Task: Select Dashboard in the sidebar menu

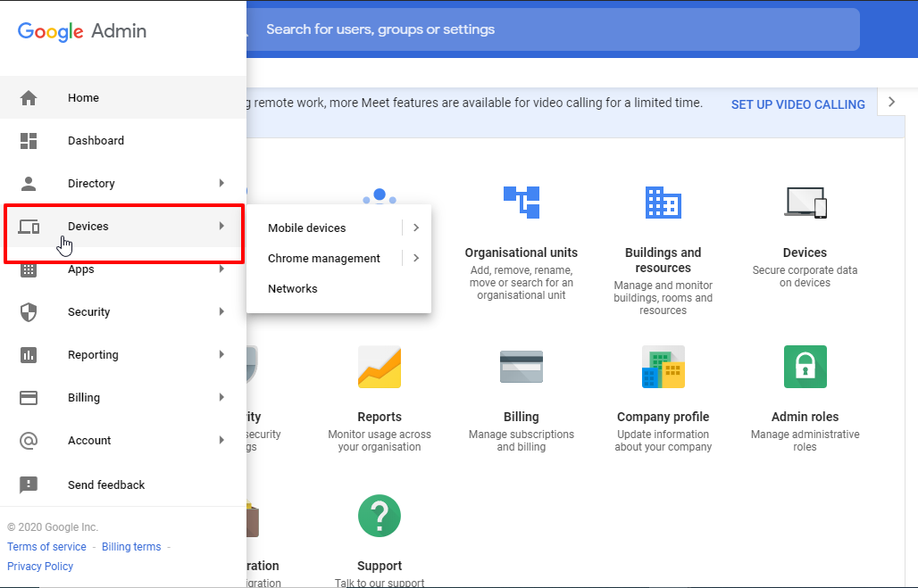Action: click(123, 140)
